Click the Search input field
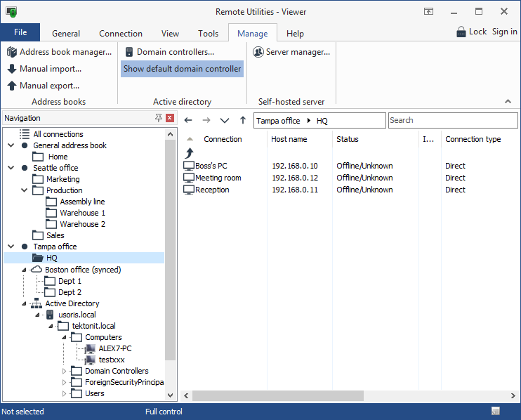Image resolution: width=521 pixels, height=420 pixels. [453, 120]
